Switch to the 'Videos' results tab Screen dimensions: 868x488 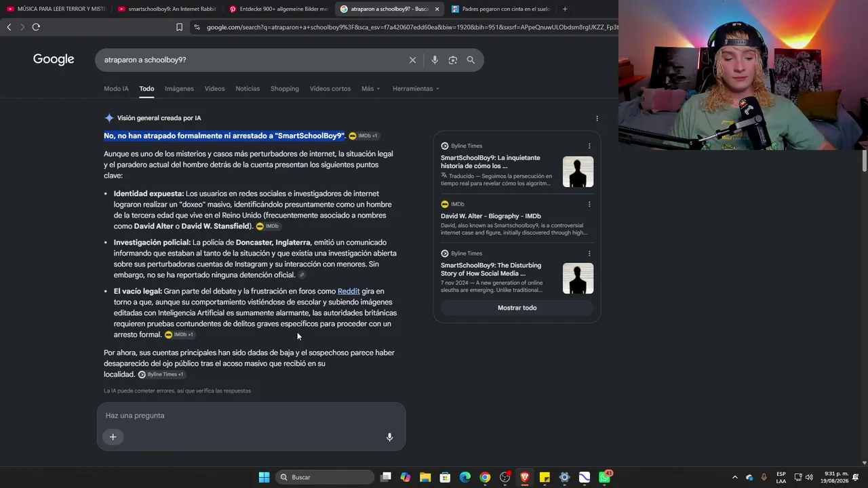tap(214, 89)
